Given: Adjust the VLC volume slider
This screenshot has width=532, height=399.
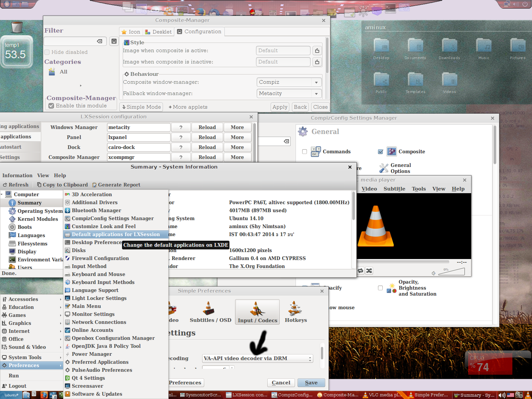Looking at the screenshot, I should click(x=452, y=272).
